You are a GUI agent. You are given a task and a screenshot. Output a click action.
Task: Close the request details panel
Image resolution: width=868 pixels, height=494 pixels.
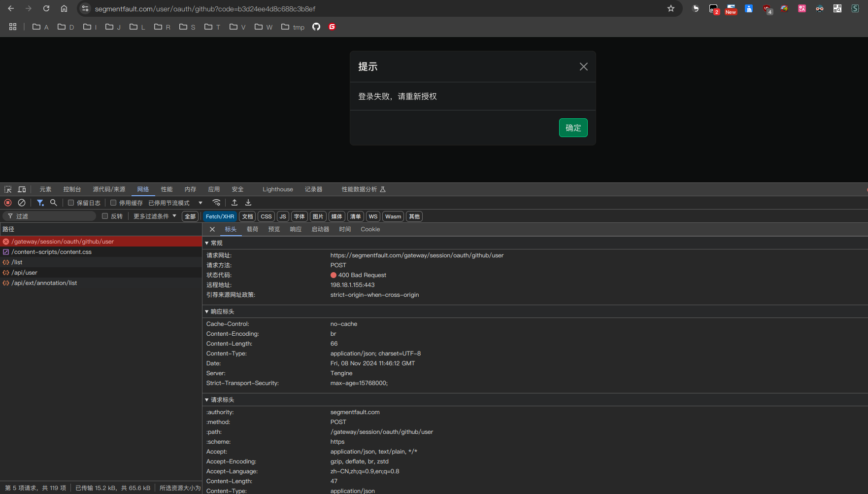(x=212, y=229)
